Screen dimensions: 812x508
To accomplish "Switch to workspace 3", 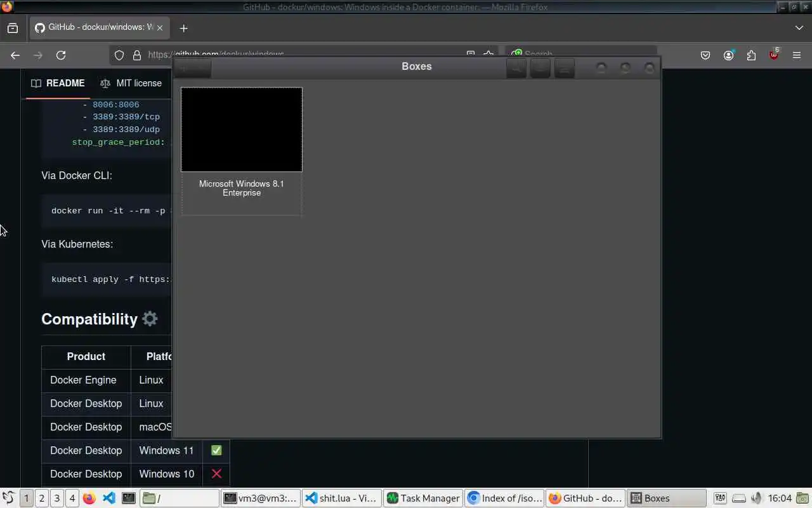I will [57, 498].
